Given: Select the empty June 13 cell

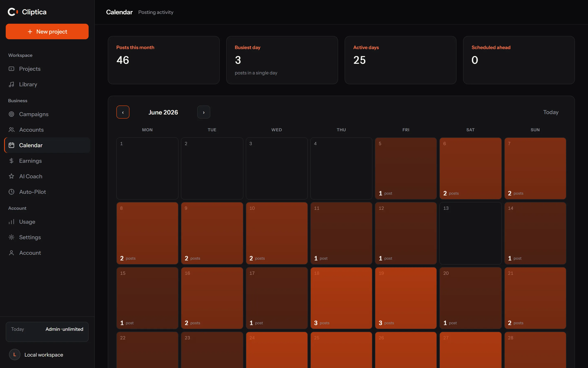Looking at the screenshot, I should tap(471, 233).
